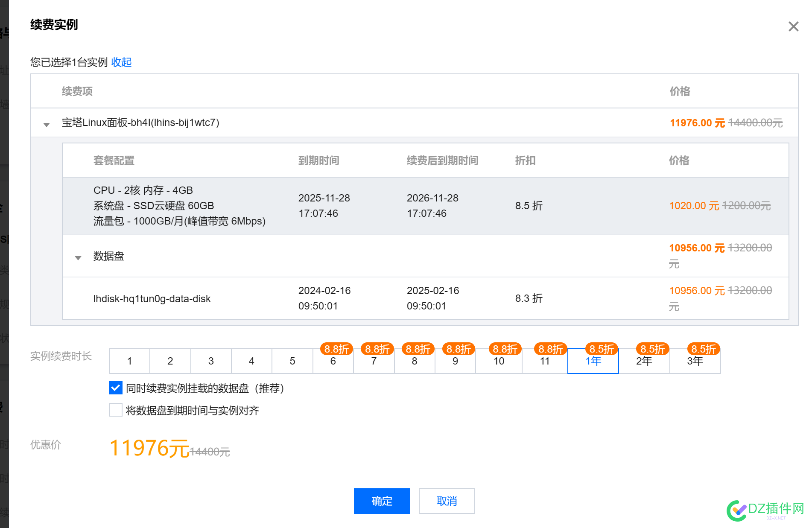Click the 确定 confirm button
Image resolution: width=812 pixels, height=528 pixels.
pyautogui.click(x=382, y=501)
